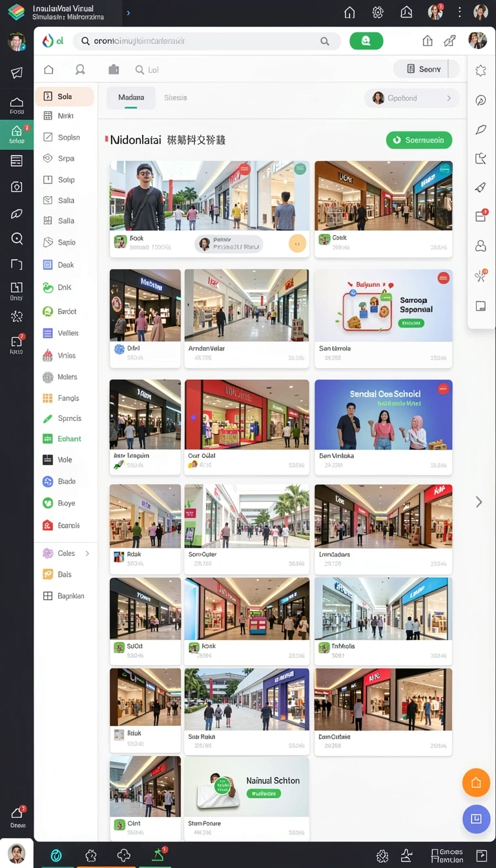Click the Seony button
Image resolution: width=496 pixels, height=868 pixels.
pyautogui.click(x=425, y=69)
